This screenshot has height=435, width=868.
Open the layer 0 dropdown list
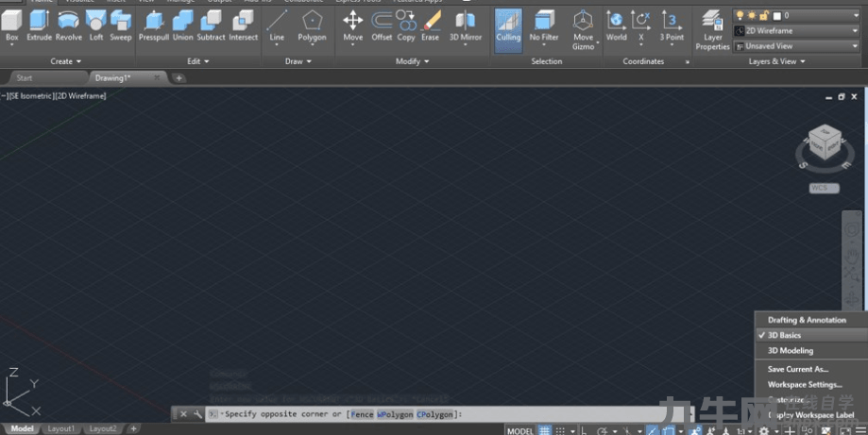point(856,15)
